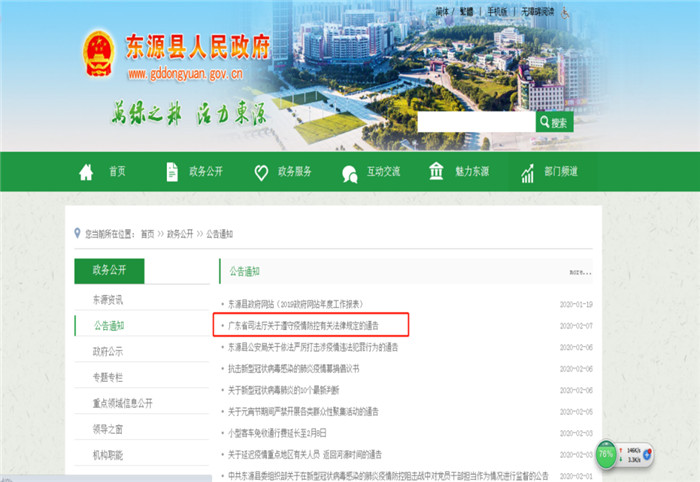This screenshot has height=482, width=700.
Task: Click the 东源县人民政府 site title
Action: (x=198, y=46)
